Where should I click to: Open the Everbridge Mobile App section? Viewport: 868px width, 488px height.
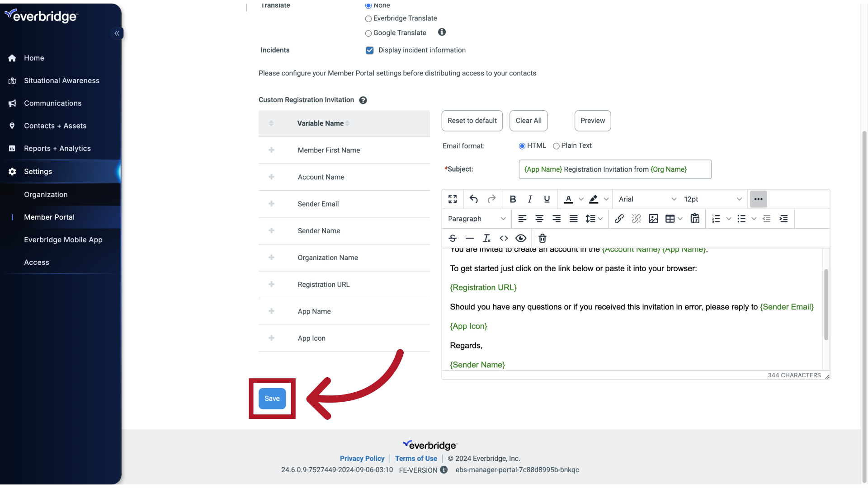click(63, 239)
